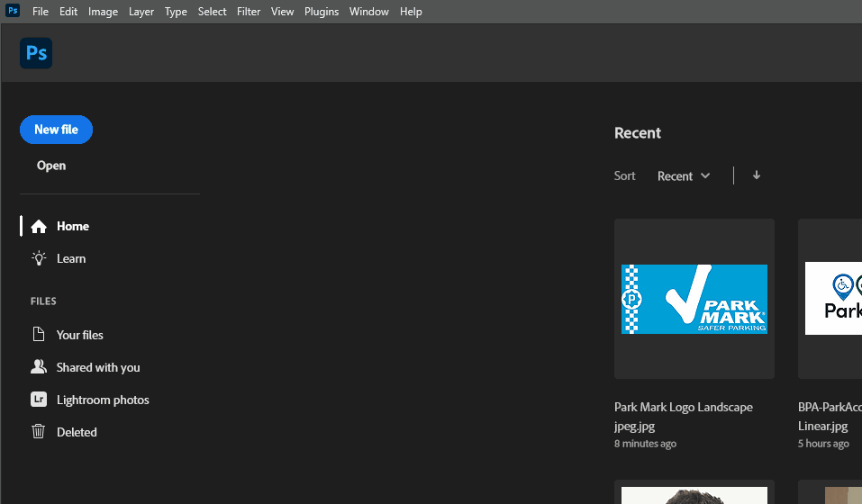The width and height of the screenshot is (862, 504).
Task: Open the View menu
Action: click(282, 11)
